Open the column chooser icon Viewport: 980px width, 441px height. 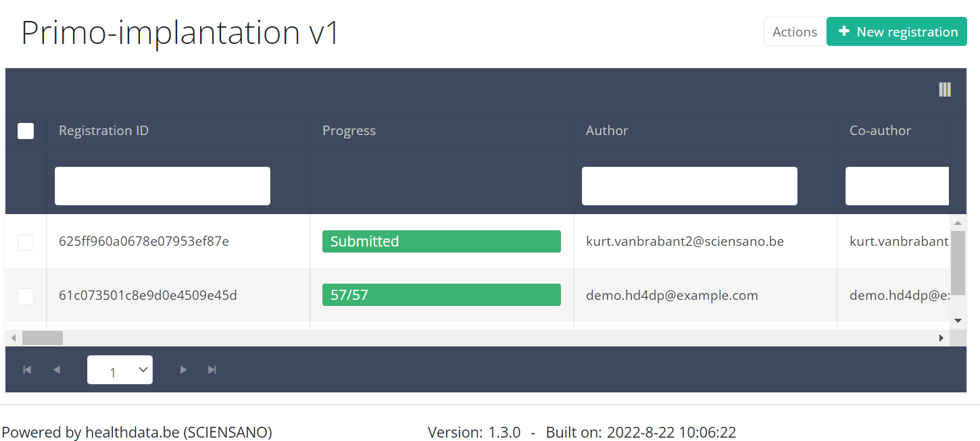coord(944,90)
